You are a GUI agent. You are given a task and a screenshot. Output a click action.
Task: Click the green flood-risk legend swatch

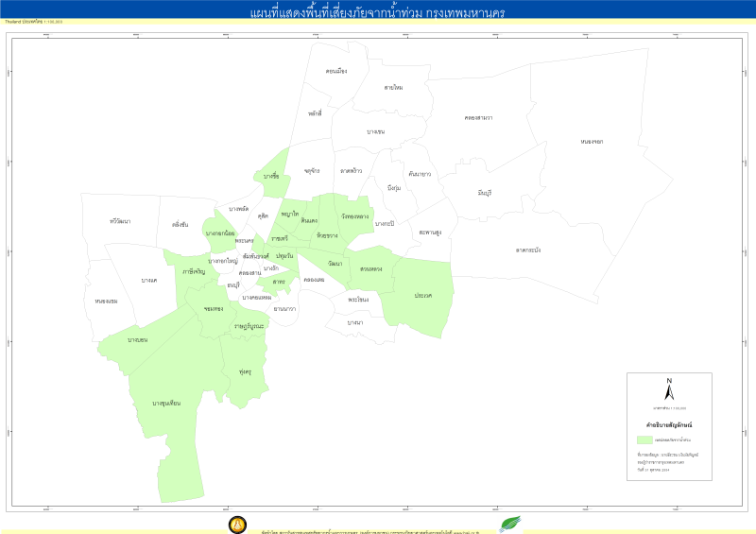coord(646,439)
